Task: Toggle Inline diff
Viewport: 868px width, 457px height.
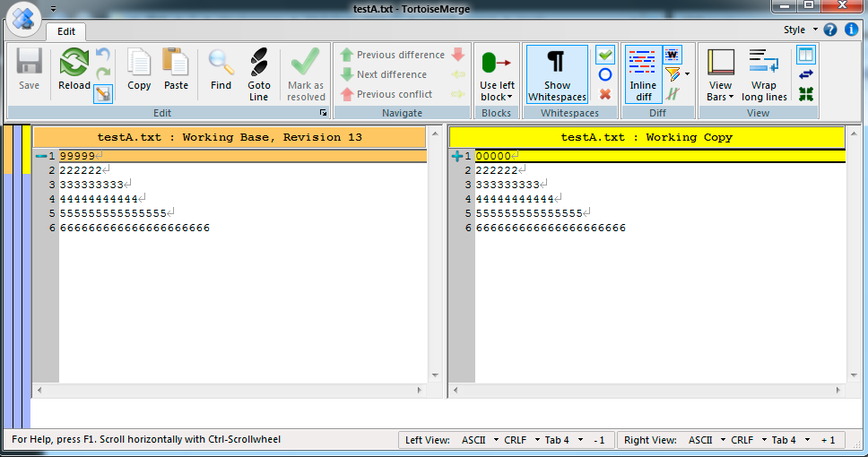Action: [x=643, y=74]
